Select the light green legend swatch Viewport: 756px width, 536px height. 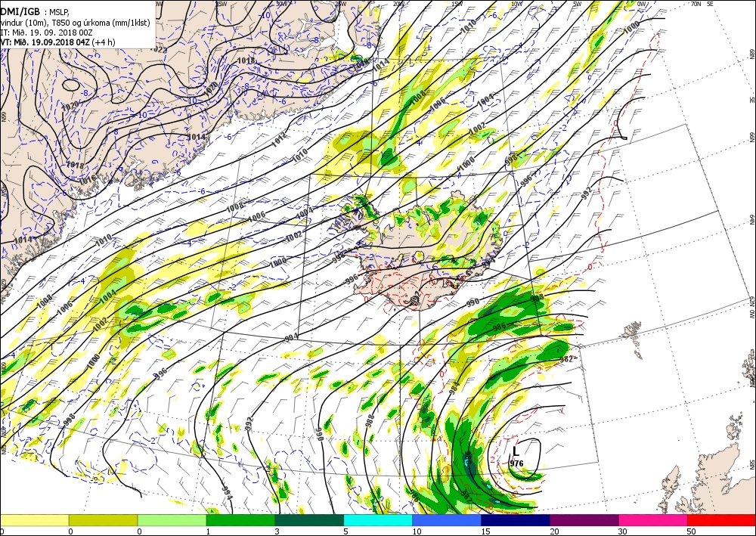172,520
